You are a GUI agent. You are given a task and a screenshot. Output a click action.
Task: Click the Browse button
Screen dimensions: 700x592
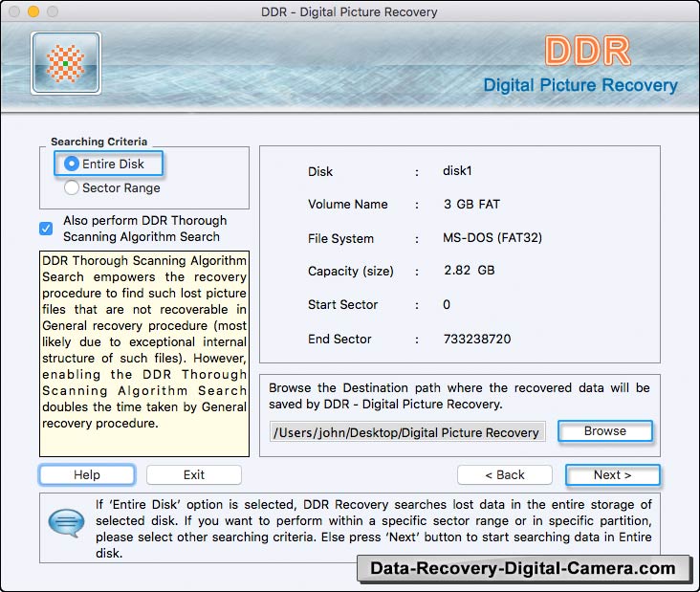(605, 431)
